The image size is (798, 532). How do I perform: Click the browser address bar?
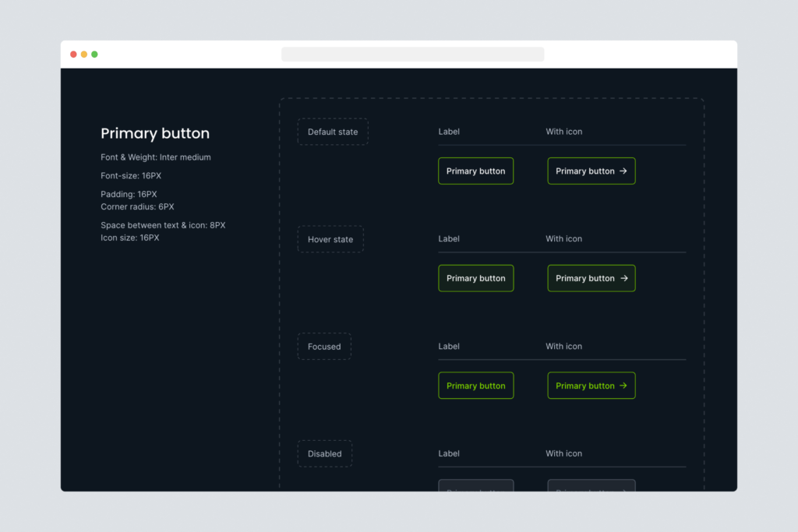tap(412, 55)
